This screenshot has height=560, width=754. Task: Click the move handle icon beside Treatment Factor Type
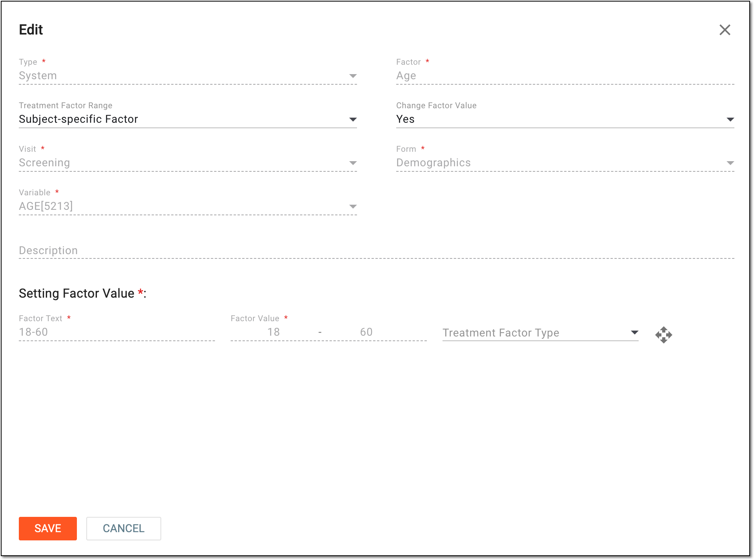pyautogui.click(x=663, y=335)
